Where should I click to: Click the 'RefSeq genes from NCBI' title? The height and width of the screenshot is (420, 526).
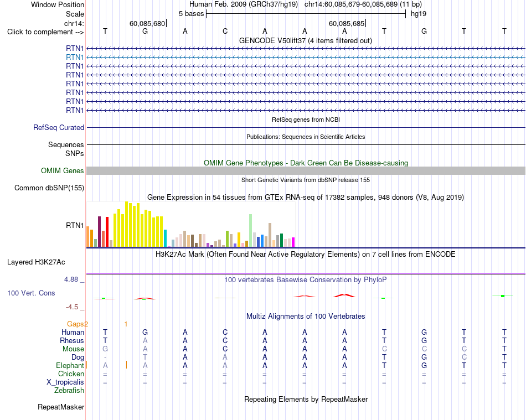point(306,120)
